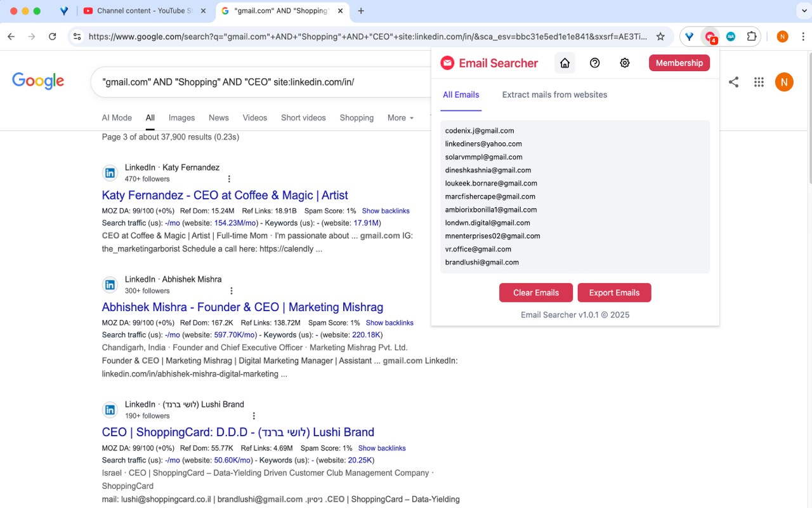Bookmark the page with the star icon
Image resolution: width=812 pixels, height=508 pixels.
(x=660, y=36)
